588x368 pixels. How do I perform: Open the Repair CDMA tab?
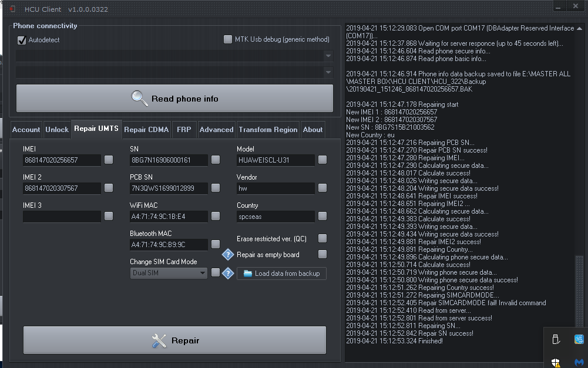point(146,130)
